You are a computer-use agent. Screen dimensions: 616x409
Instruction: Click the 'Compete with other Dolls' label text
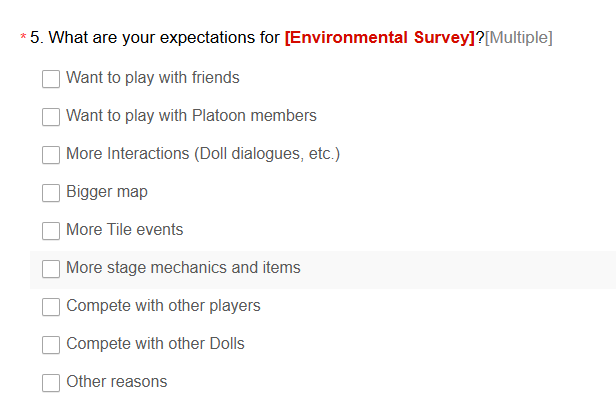tap(156, 344)
